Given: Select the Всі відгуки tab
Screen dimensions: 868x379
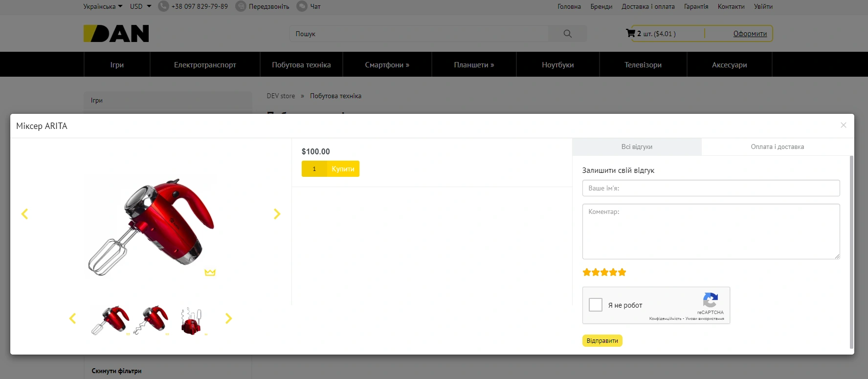Looking at the screenshot, I should tap(636, 147).
